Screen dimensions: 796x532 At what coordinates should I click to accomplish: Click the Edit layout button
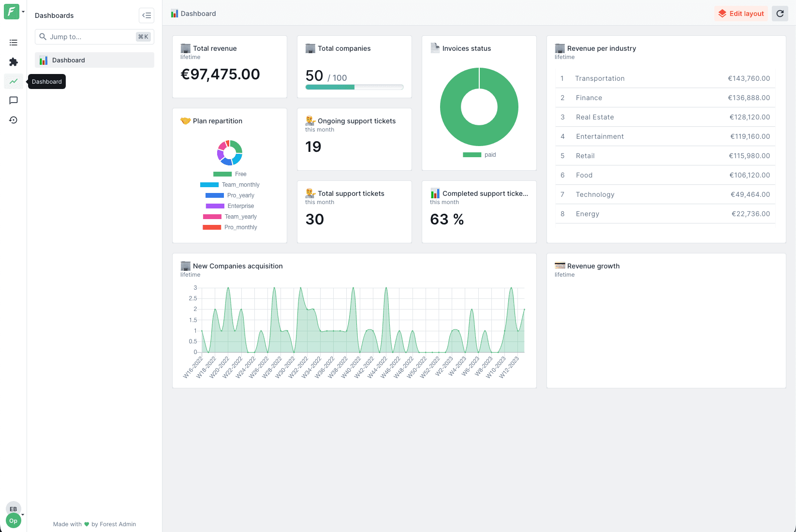click(741, 14)
